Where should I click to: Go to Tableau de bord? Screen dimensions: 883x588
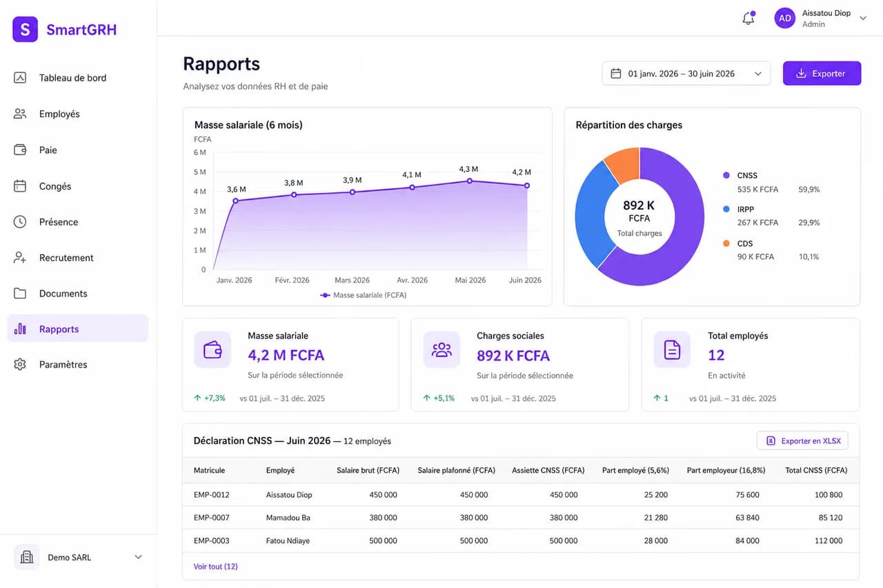(77, 78)
